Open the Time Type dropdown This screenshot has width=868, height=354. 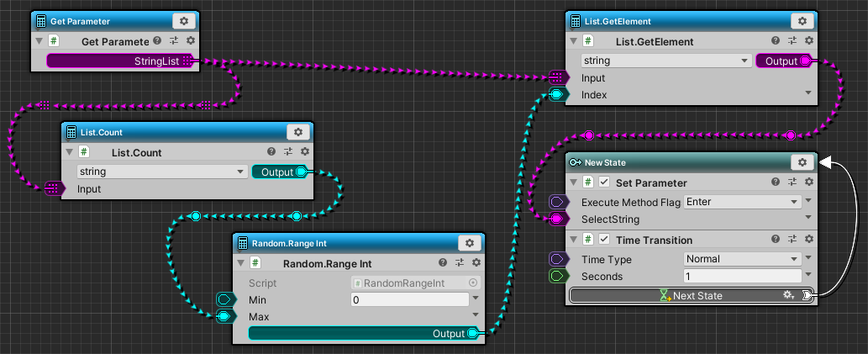click(741, 259)
